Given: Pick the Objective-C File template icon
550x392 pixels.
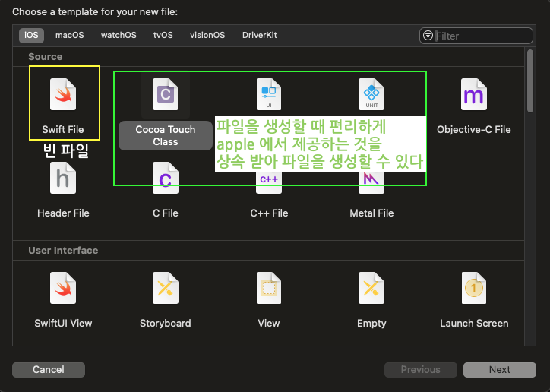Looking at the screenshot, I should pyautogui.click(x=474, y=94).
